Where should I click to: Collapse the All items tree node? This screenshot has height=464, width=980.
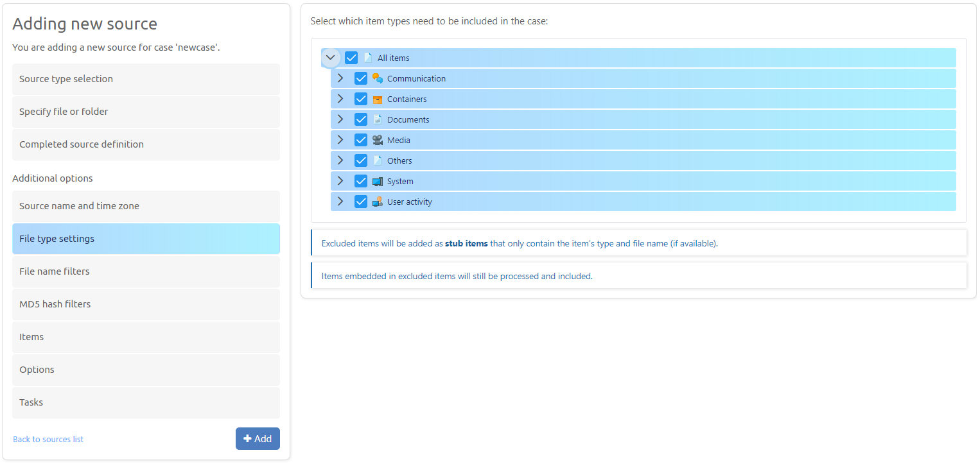(331, 57)
